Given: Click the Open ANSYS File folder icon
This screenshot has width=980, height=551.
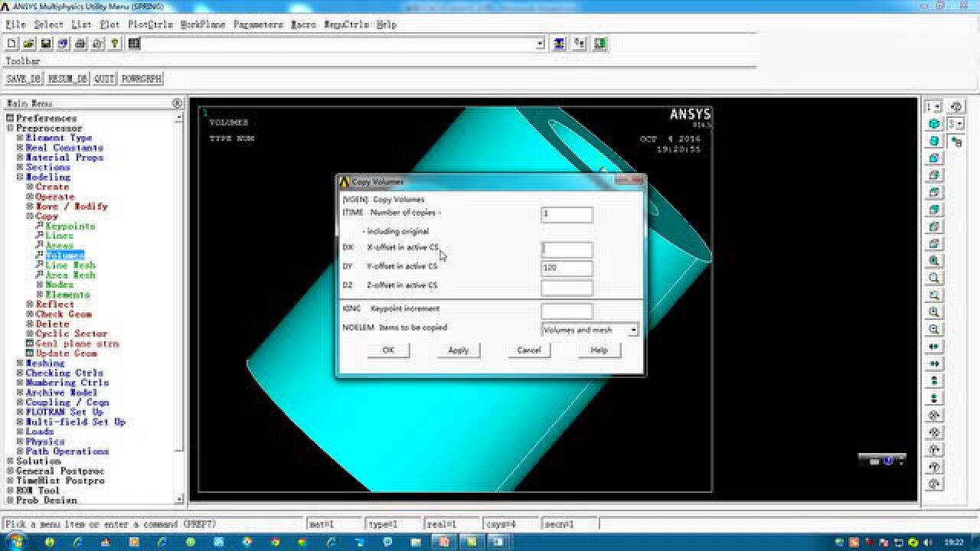Looking at the screenshot, I should pyautogui.click(x=28, y=44).
